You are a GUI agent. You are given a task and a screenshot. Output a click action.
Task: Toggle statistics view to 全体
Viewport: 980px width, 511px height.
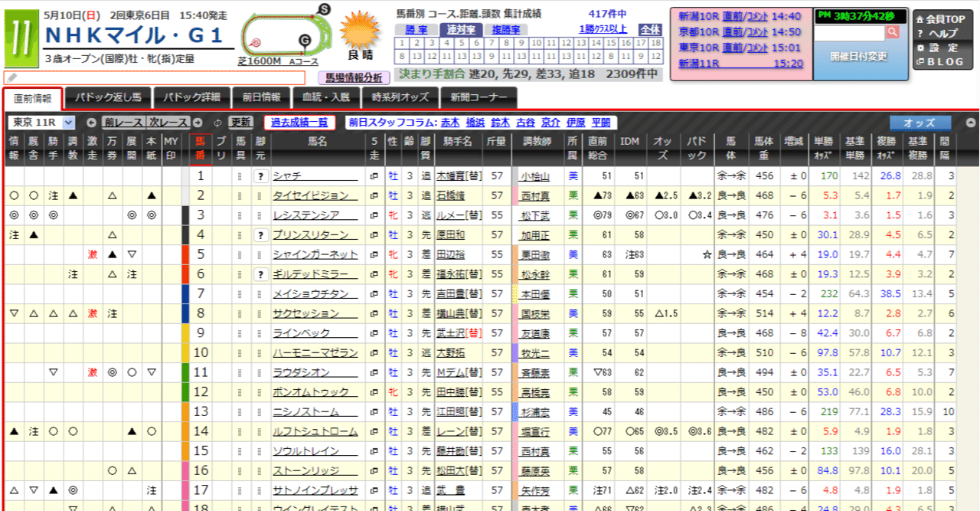649,29
